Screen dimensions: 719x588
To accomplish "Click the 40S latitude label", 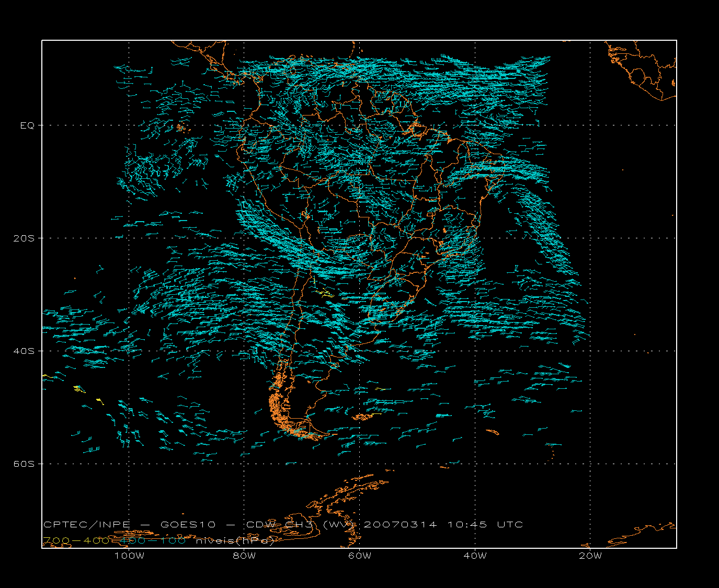I will tap(24, 351).
